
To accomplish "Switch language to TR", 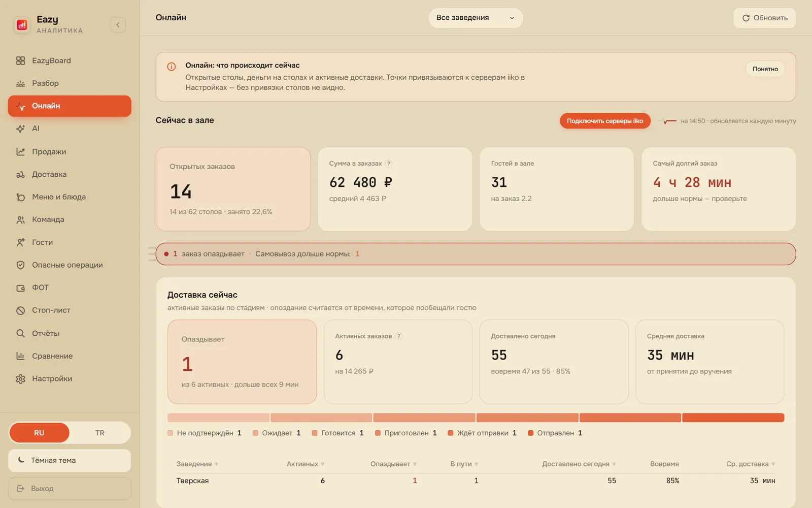I will click(99, 433).
